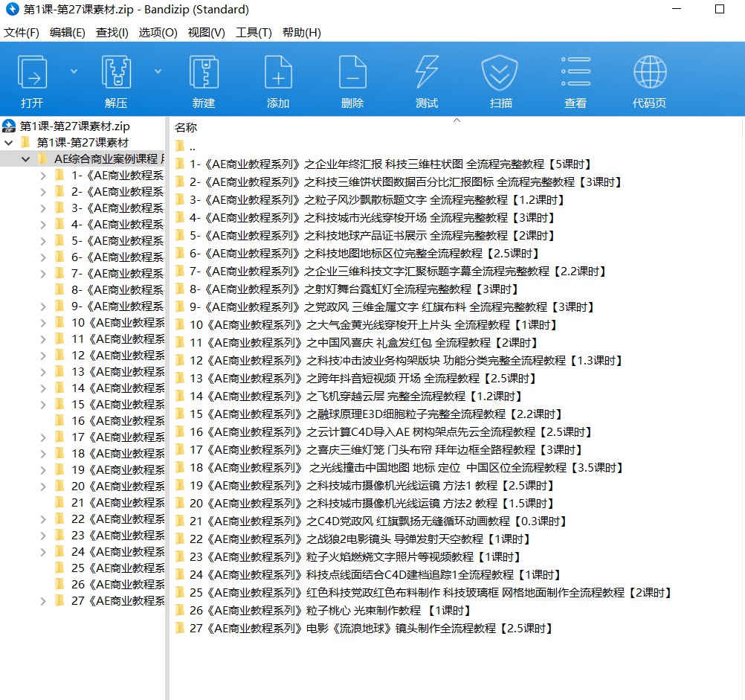Select folder 24 科技点线面结合C4D
Screen dimensions: 745x700
[x=375, y=575]
